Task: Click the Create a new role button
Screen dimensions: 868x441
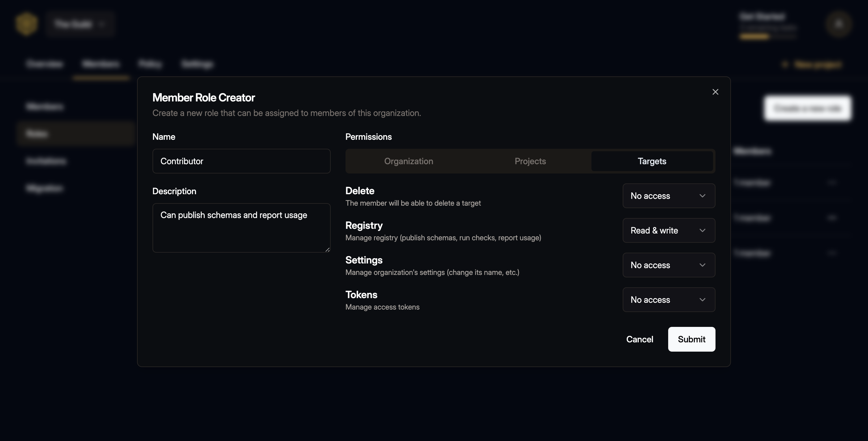Action: [x=808, y=109]
